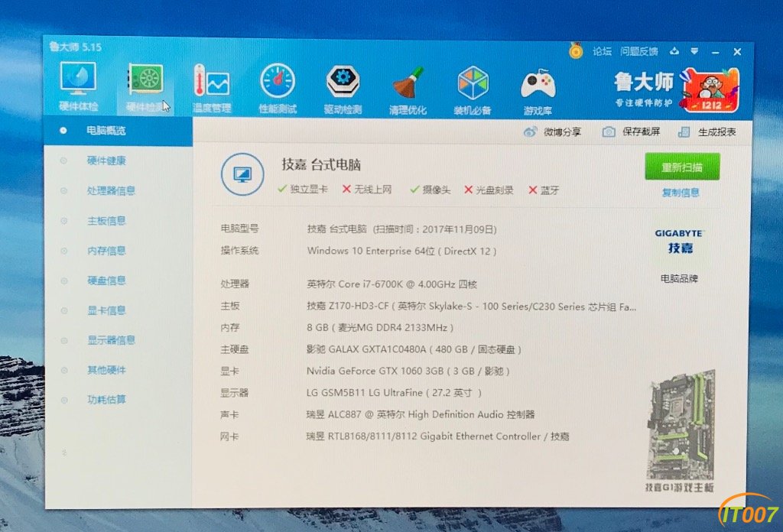Open 温度管理 temperature management

coord(212,89)
